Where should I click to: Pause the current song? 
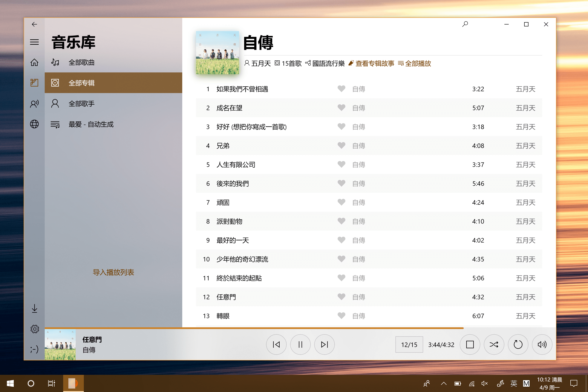pyautogui.click(x=300, y=345)
